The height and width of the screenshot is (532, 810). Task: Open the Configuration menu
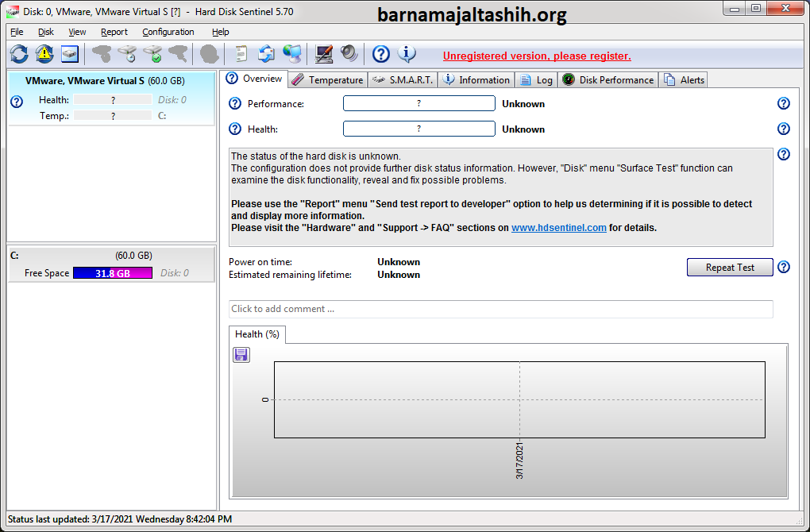(168, 32)
